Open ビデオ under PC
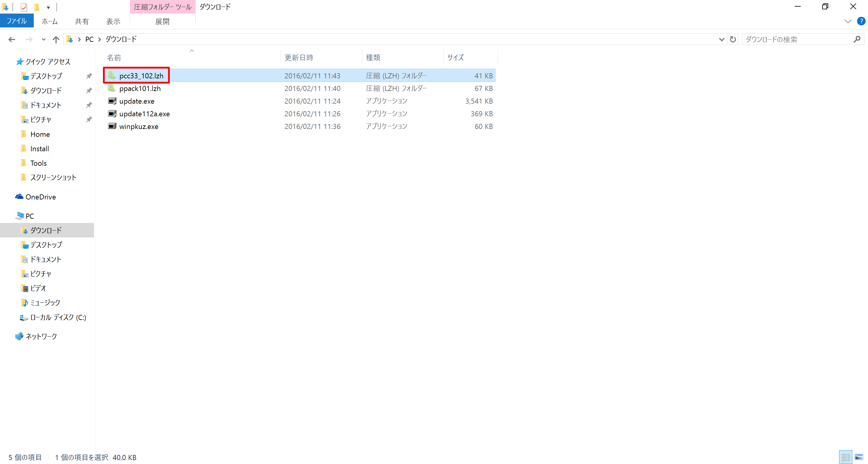 (x=38, y=288)
